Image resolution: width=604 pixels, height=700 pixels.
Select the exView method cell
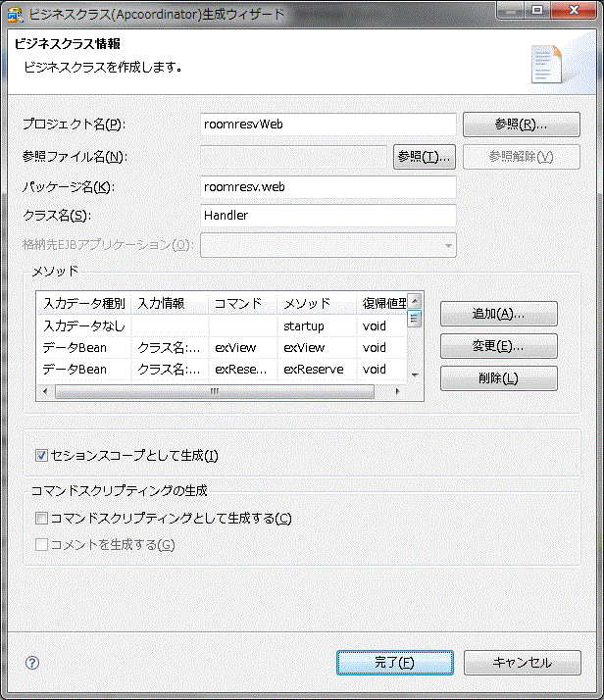click(317, 348)
